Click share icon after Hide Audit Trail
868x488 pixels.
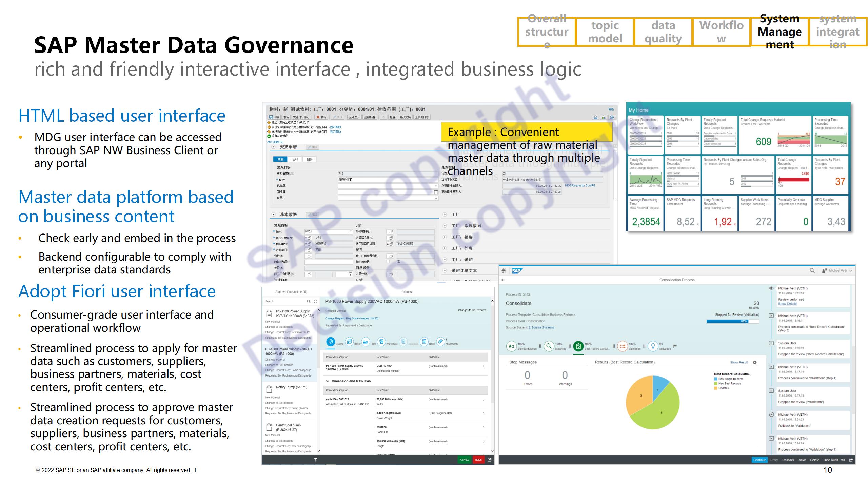point(851,460)
